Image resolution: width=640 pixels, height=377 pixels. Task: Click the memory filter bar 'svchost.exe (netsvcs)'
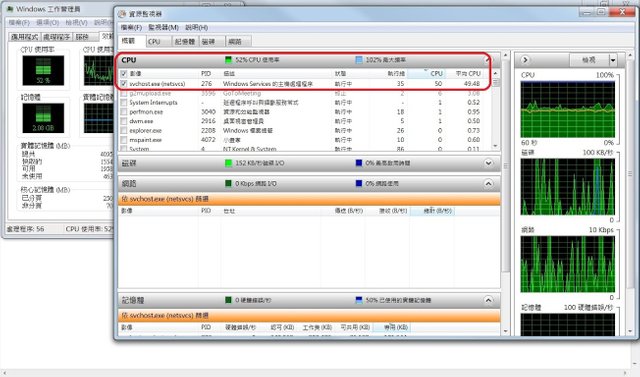[309, 315]
